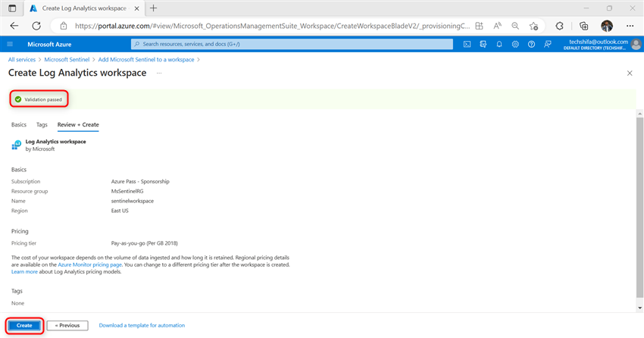Open a new browser tab with plus
Viewport: 644px width, 338px height.
[153, 8]
